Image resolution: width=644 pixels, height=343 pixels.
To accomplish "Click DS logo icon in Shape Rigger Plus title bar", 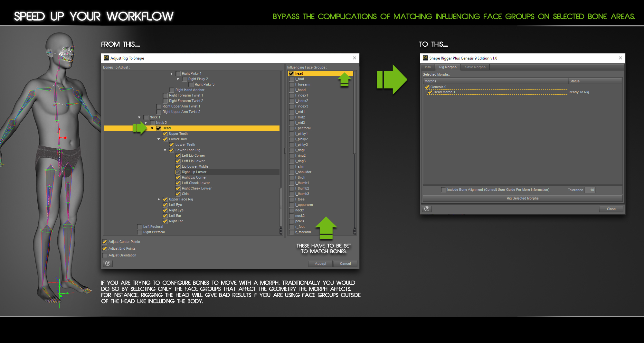I will pos(425,58).
